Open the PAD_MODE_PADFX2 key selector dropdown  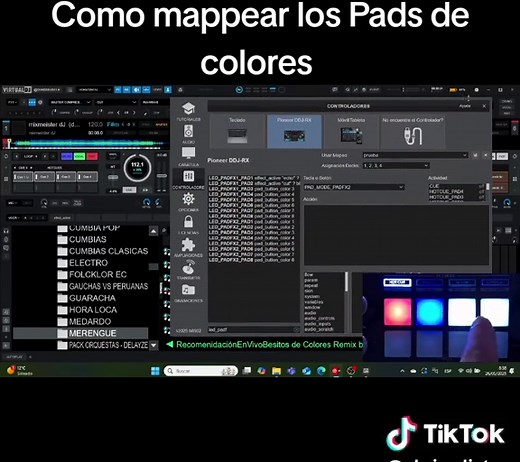pos(354,187)
